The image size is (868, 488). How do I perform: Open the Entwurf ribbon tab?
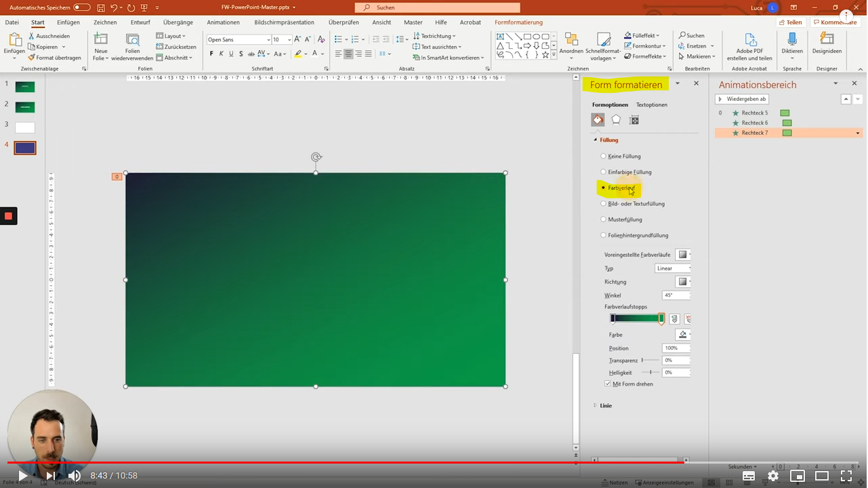point(140,22)
